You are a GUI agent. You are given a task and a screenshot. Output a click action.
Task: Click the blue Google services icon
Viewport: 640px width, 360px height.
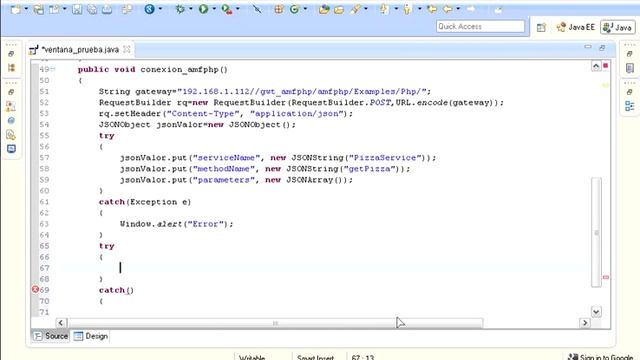149,9
